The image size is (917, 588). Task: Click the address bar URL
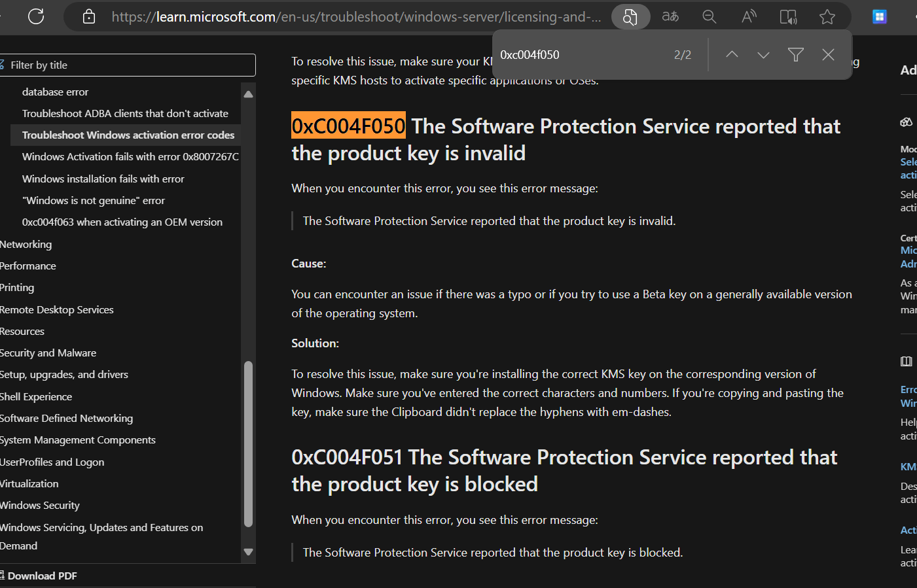point(356,17)
